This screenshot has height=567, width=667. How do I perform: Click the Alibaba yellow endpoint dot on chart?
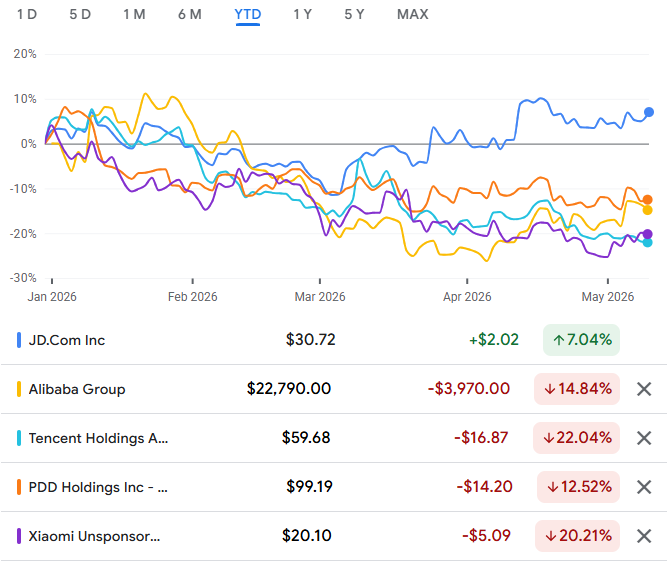[647, 210]
